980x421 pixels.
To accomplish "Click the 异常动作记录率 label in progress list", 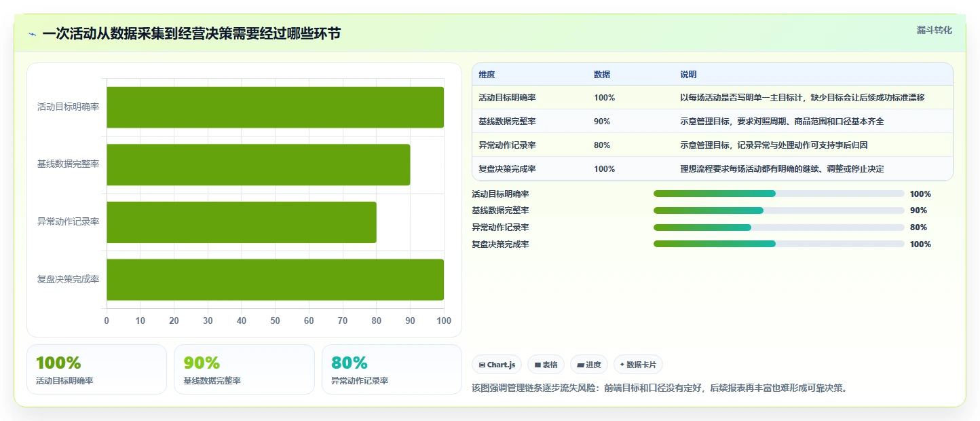I will [x=500, y=227].
